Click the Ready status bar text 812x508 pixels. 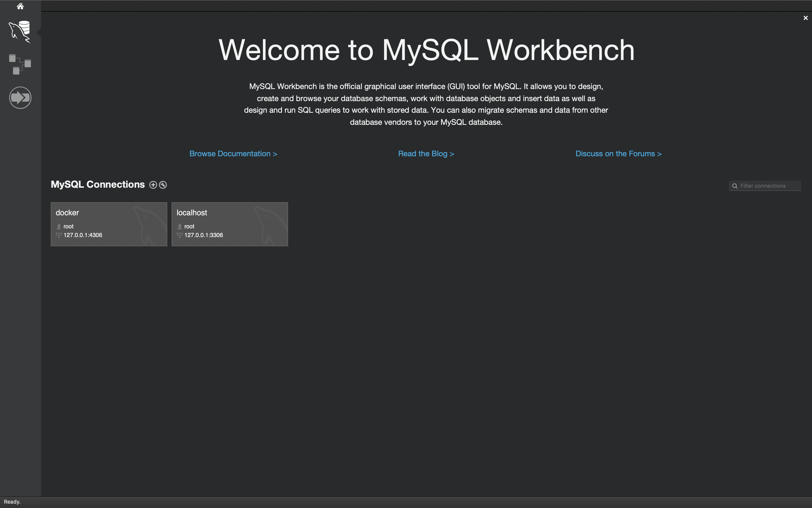click(x=12, y=502)
